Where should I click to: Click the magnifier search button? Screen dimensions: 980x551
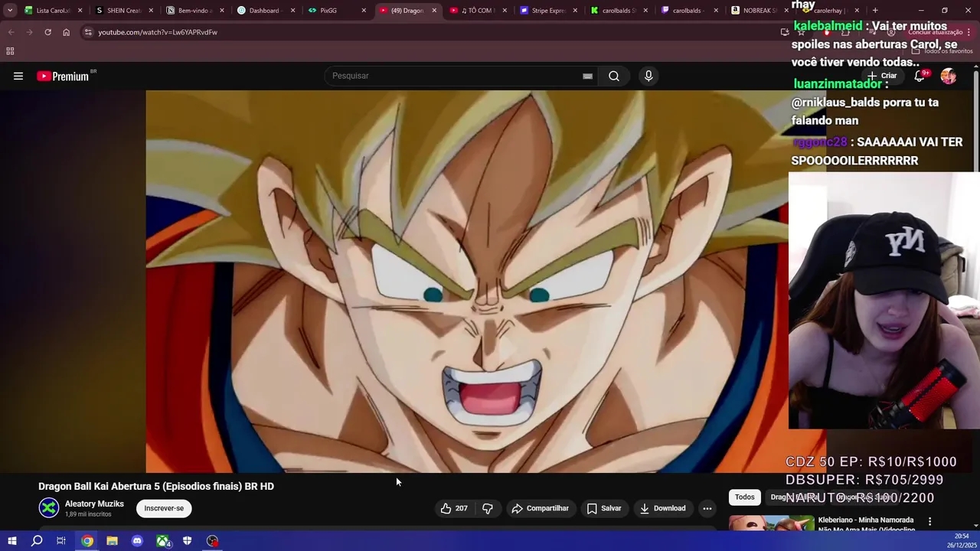[x=614, y=76]
